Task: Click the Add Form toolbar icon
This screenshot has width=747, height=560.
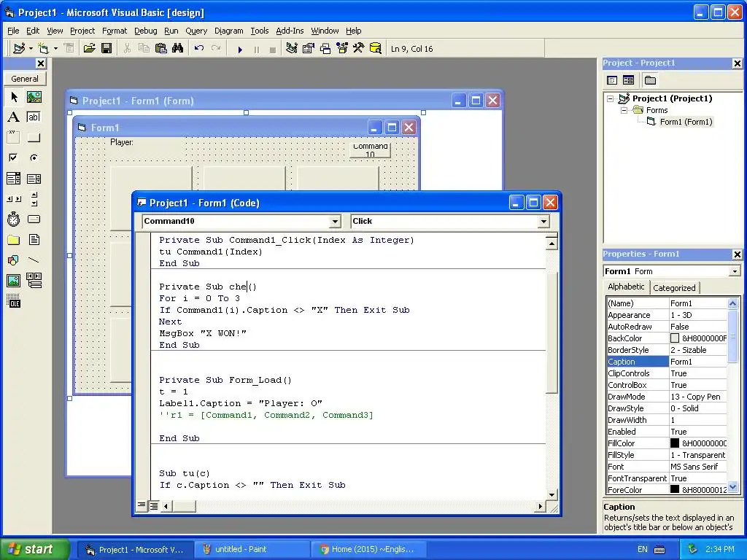Action: tap(43, 49)
